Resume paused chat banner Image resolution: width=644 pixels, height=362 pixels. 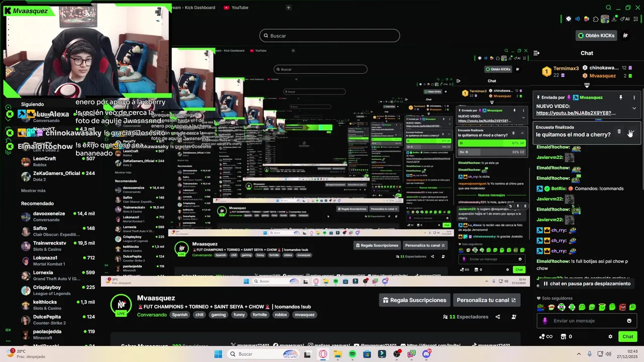587,284
